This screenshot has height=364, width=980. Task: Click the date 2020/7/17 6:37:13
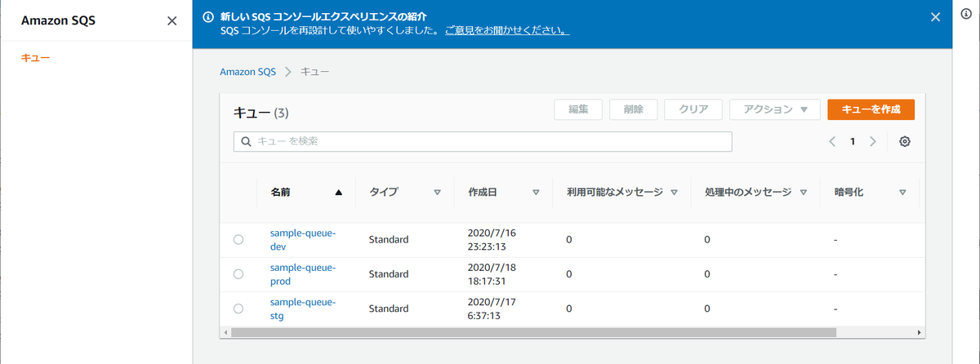pyautogui.click(x=492, y=309)
